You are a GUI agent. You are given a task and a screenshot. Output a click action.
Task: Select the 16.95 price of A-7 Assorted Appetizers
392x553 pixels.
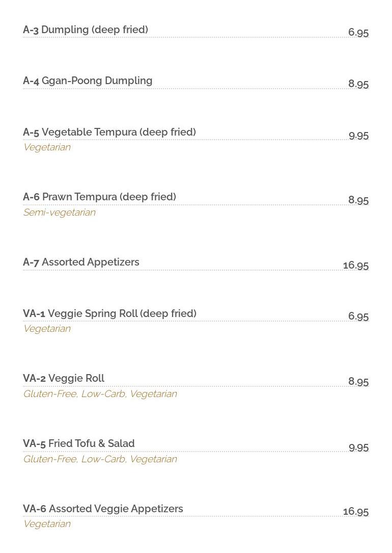coord(356,266)
